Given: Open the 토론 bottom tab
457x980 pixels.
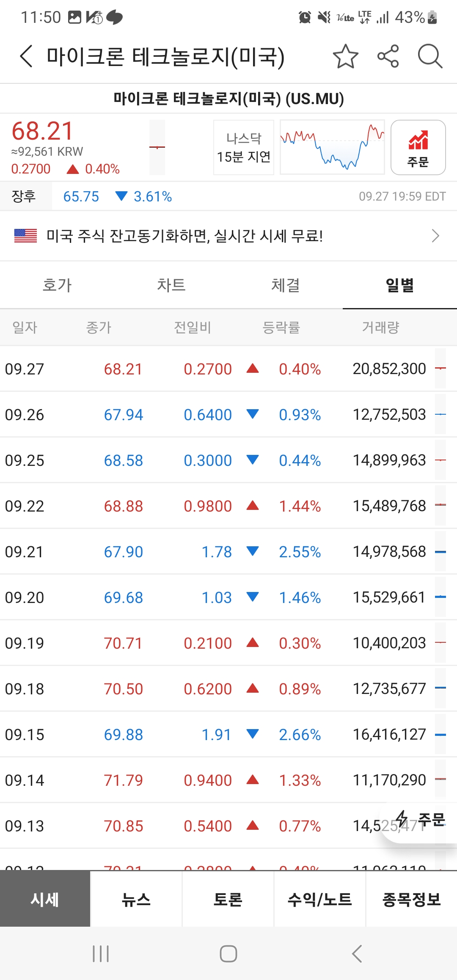Looking at the screenshot, I should 228,899.
